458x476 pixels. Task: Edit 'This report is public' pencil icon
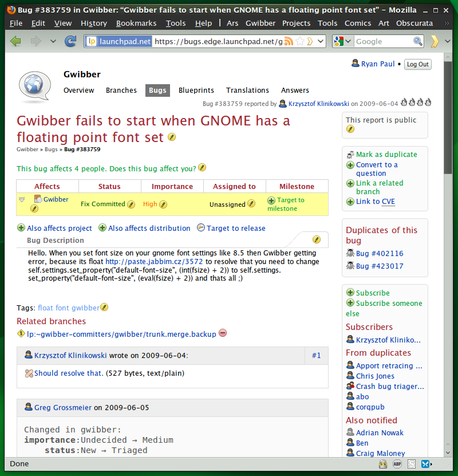pos(350,129)
